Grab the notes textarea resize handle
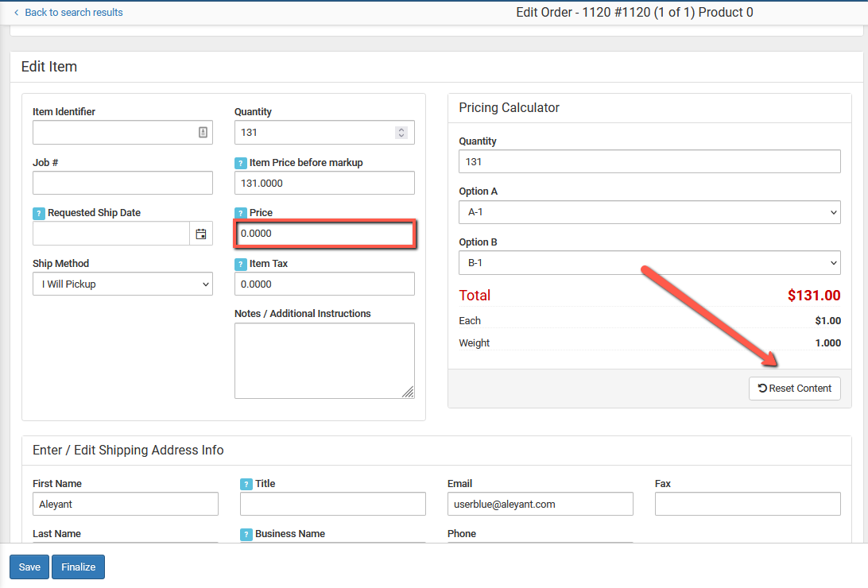Screen dimensions: 868x588 coord(408,392)
